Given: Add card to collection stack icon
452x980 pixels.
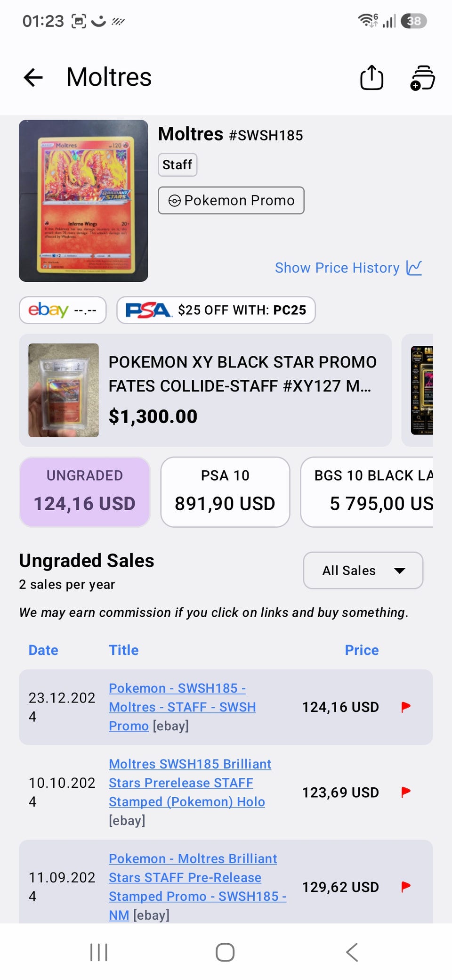Looking at the screenshot, I should (x=422, y=78).
